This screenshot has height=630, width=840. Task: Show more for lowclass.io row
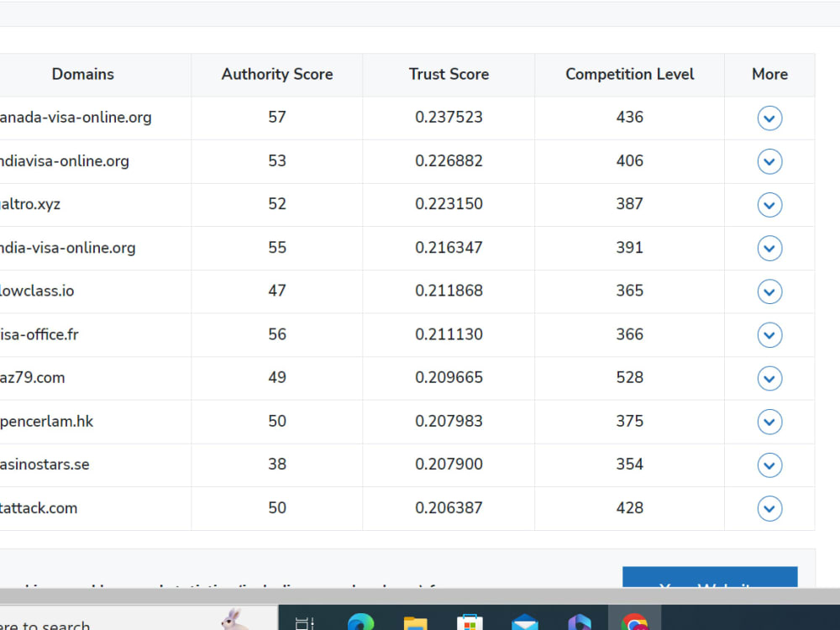(769, 292)
